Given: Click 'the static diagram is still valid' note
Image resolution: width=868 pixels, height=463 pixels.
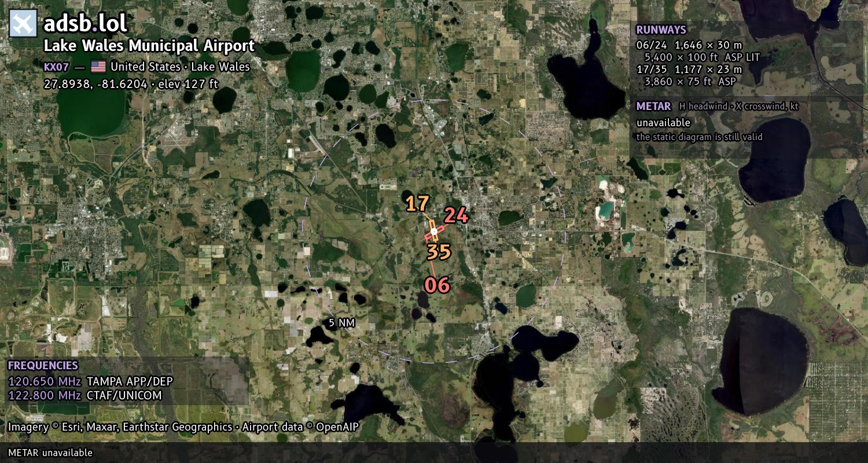Looking at the screenshot, I should coord(699,137).
